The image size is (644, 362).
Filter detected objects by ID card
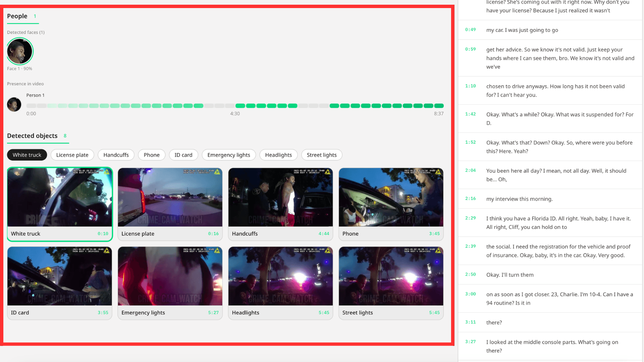tap(183, 155)
